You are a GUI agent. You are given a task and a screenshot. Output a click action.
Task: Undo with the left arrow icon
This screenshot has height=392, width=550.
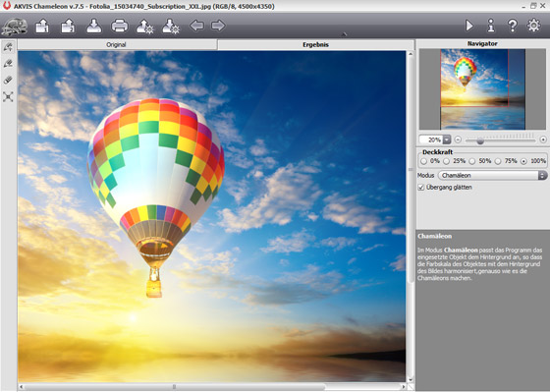[196, 26]
